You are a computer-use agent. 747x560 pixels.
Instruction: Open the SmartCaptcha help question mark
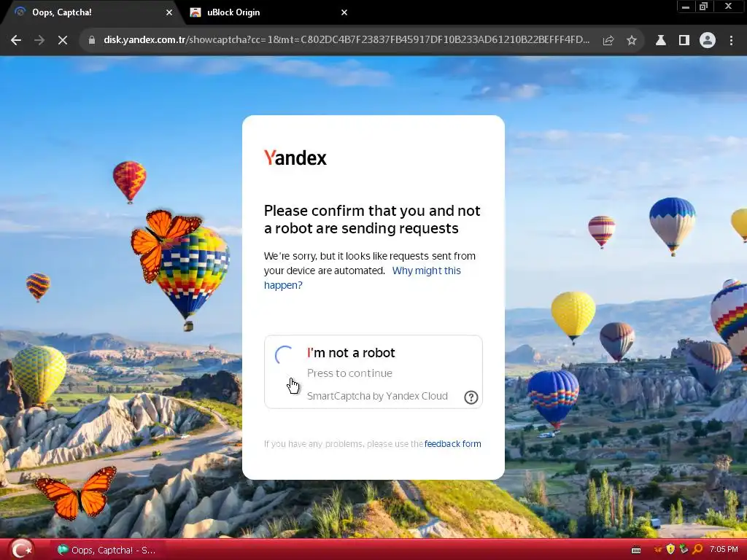coord(471,397)
